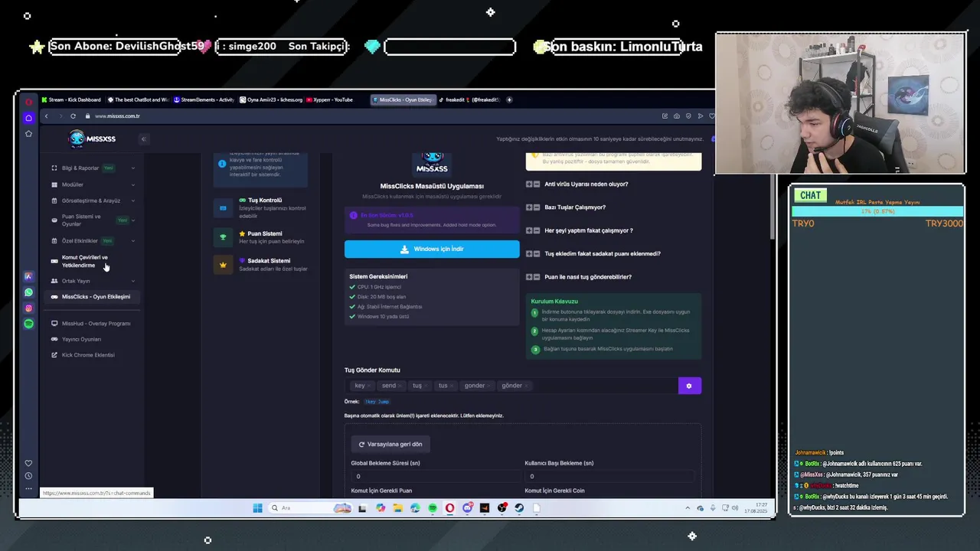Switch to the Stream - Kick Dashboard tab

pos(72,99)
